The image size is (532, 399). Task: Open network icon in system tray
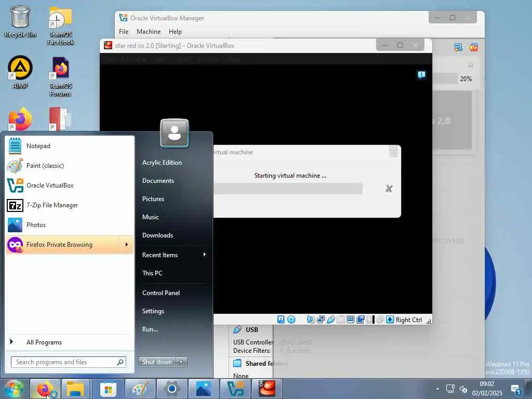point(450,389)
